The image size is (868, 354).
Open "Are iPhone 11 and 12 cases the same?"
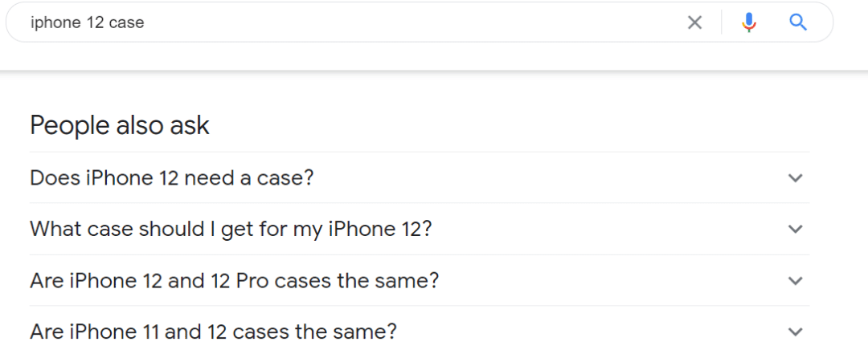[213, 332]
